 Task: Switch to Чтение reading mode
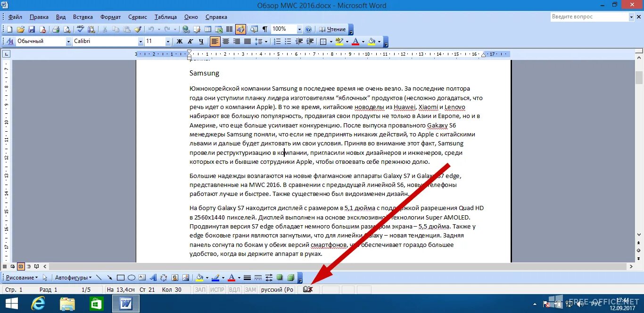[332, 29]
